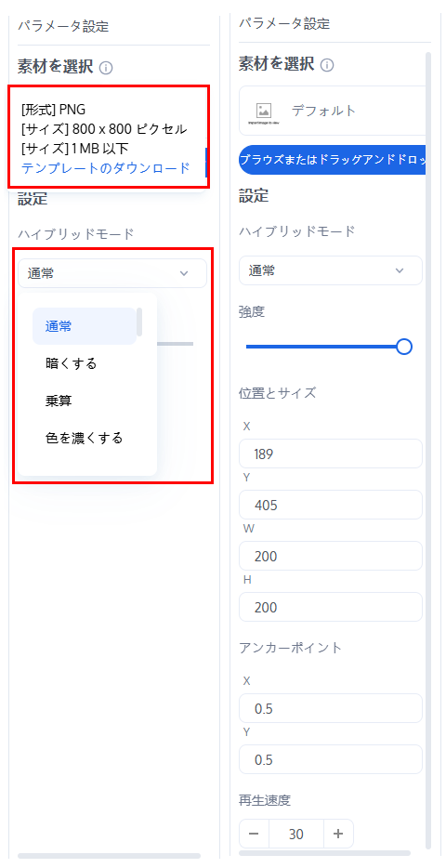Click the default image placeholder thumbnail icon
446x868 pixels.
pyautogui.click(x=264, y=111)
